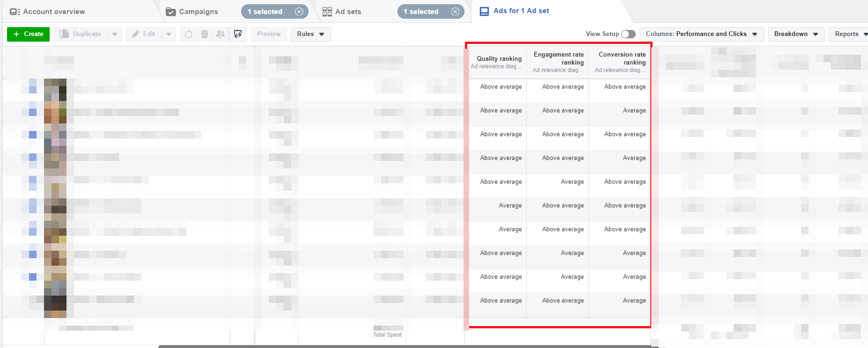The width and height of the screenshot is (868, 348).
Task: Open the Ad sets tab
Action: click(x=348, y=12)
